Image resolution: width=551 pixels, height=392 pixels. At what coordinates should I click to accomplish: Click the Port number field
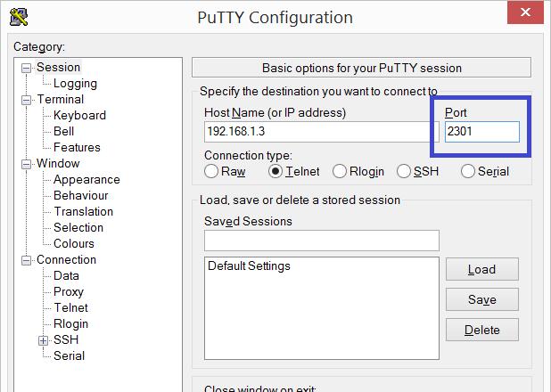pos(482,132)
